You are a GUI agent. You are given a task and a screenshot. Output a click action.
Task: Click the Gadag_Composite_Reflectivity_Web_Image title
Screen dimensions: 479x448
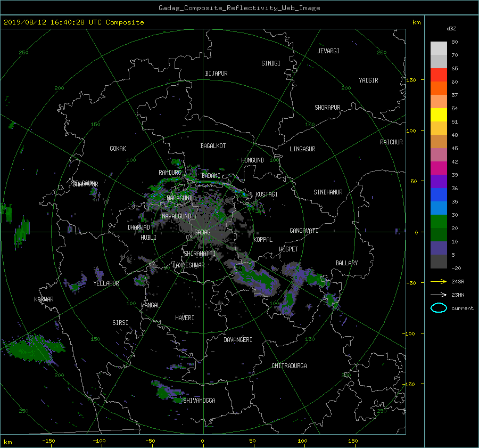click(x=239, y=8)
